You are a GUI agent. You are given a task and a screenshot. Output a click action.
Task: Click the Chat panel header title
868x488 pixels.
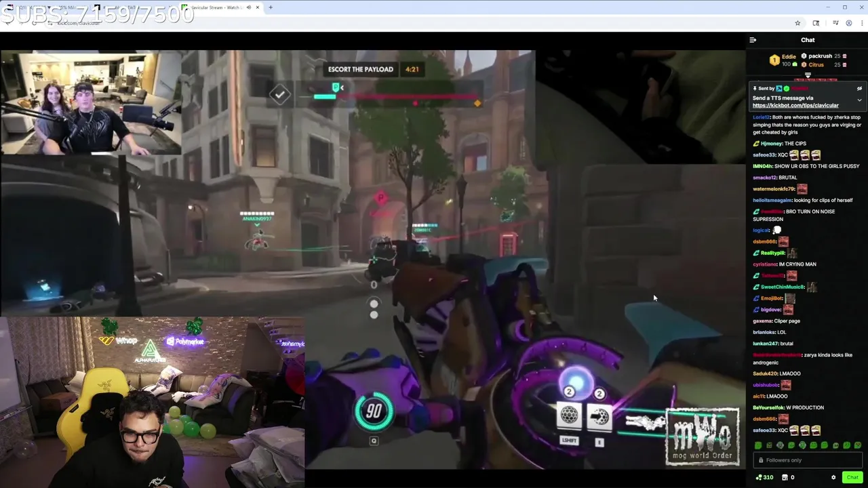[808, 40]
